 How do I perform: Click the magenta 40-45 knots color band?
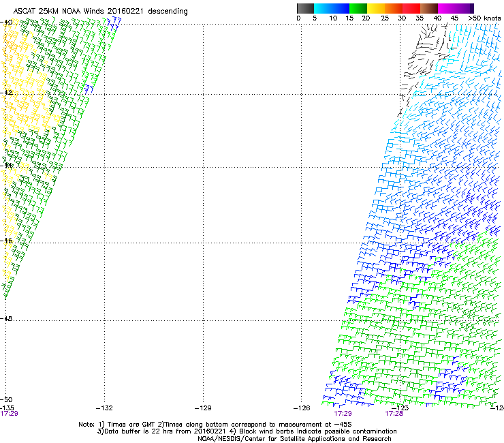447,8
